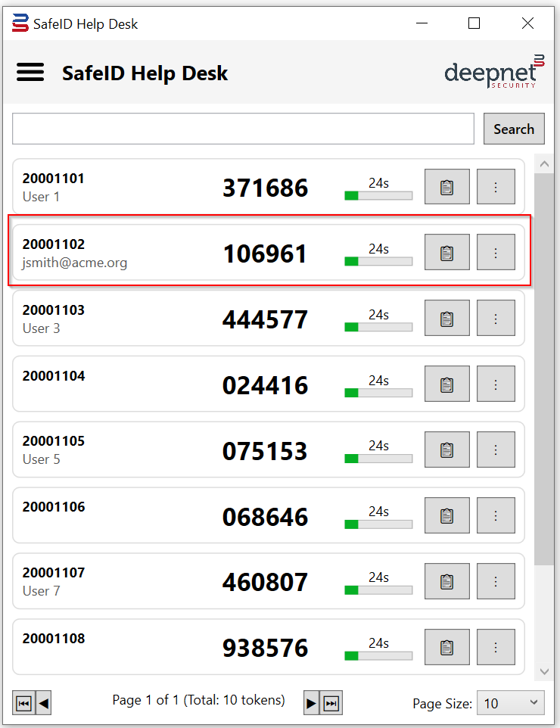
Task: Open the hamburger menu
Action: pos(30,73)
